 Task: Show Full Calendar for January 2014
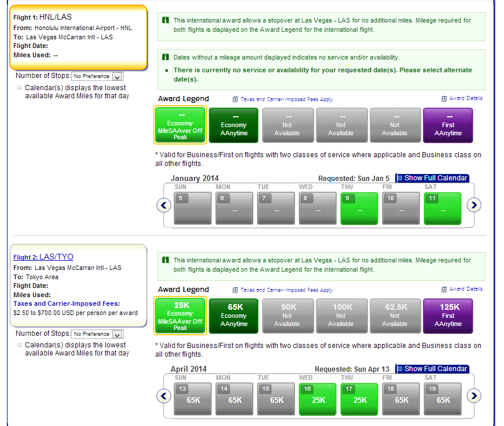coord(432,178)
